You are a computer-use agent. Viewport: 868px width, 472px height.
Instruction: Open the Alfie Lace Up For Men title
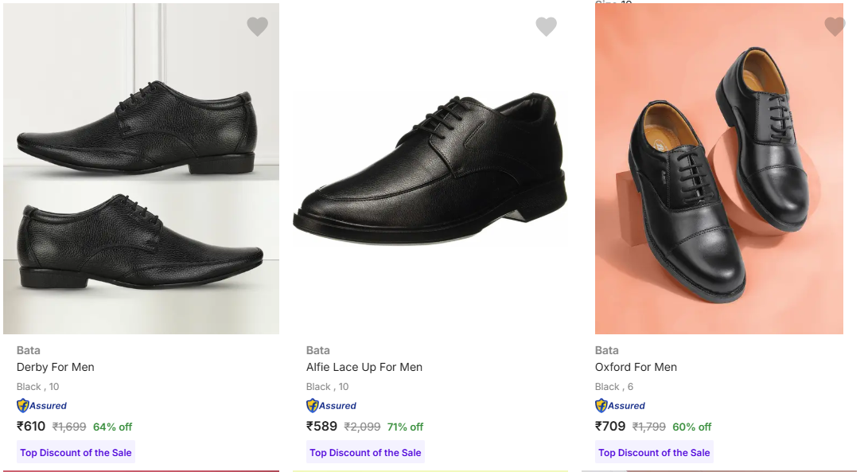[364, 367]
